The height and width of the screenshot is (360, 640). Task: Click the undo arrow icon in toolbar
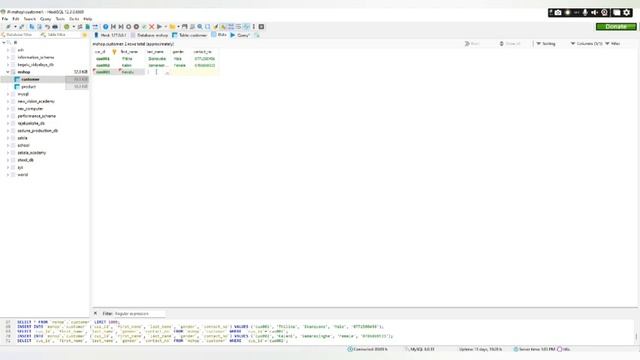point(47,27)
